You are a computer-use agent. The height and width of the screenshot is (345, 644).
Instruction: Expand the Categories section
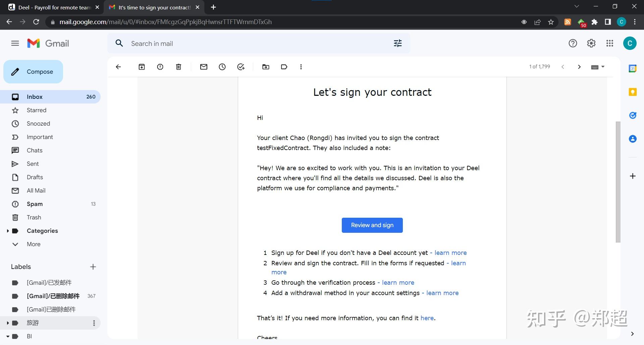point(8,231)
